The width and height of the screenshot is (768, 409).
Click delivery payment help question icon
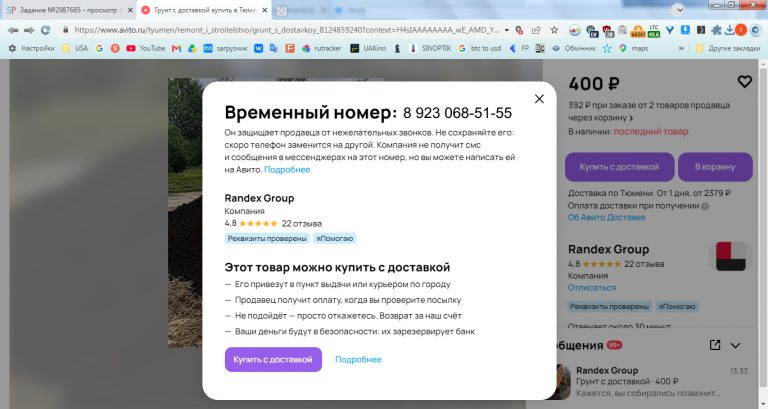pyautogui.click(x=705, y=206)
